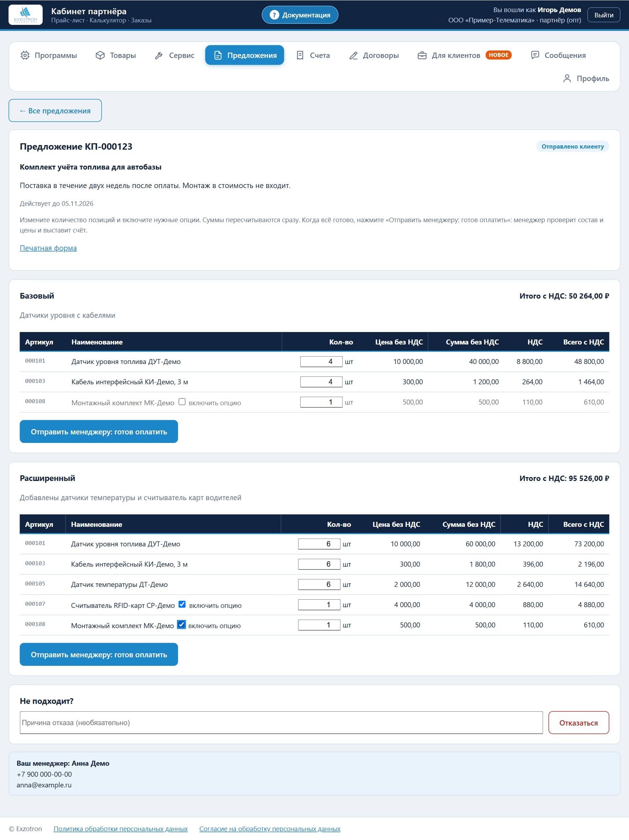Open Политика обработки персональных данных link
The width and height of the screenshot is (629, 840).
tap(121, 829)
